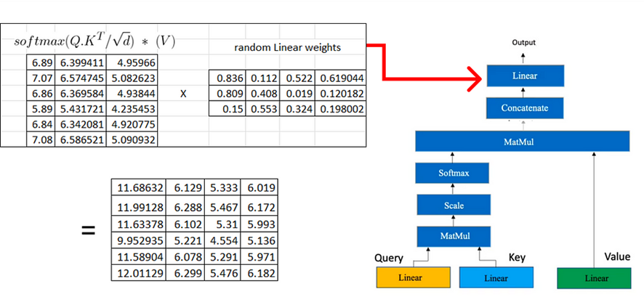Select weight cell 0.112
The width and height of the screenshot is (644, 297).
(x=263, y=78)
